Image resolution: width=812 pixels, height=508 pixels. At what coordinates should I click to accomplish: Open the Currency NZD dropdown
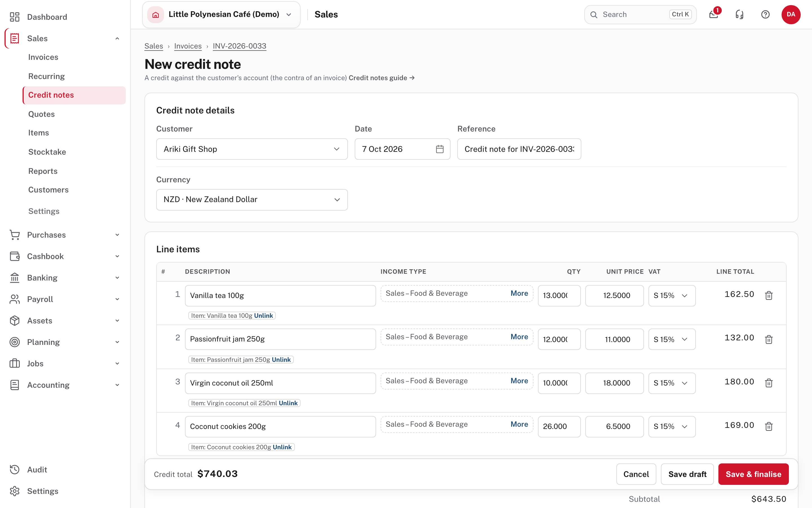252,200
